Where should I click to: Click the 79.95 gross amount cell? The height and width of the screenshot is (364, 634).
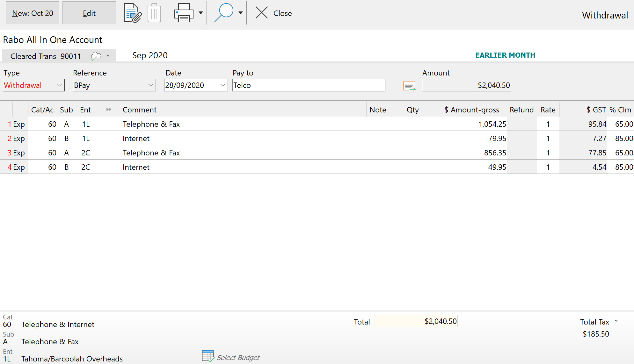pyautogui.click(x=472, y=138)
